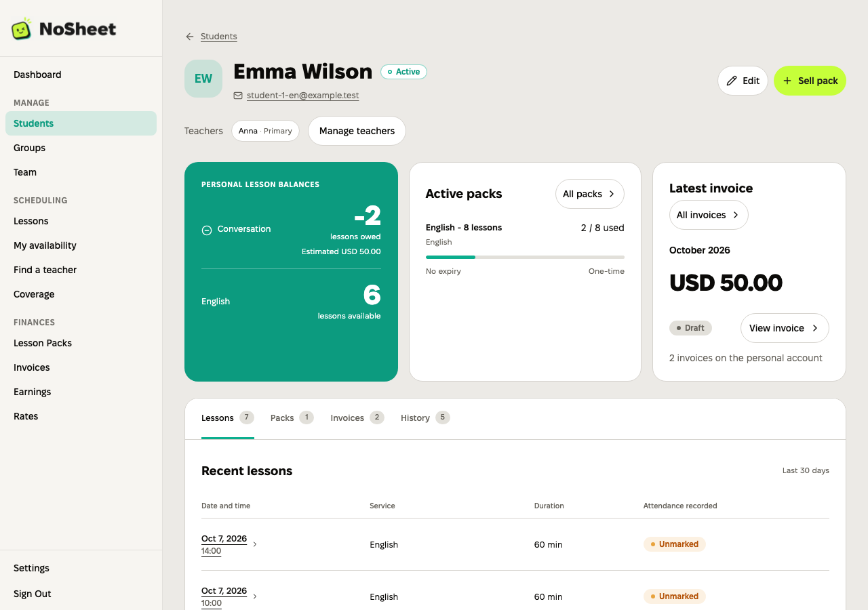Image resolution: width=868 pixels, height=610 pixels.
Task: Go to the Coverage page
Action: tap(81, 294)
